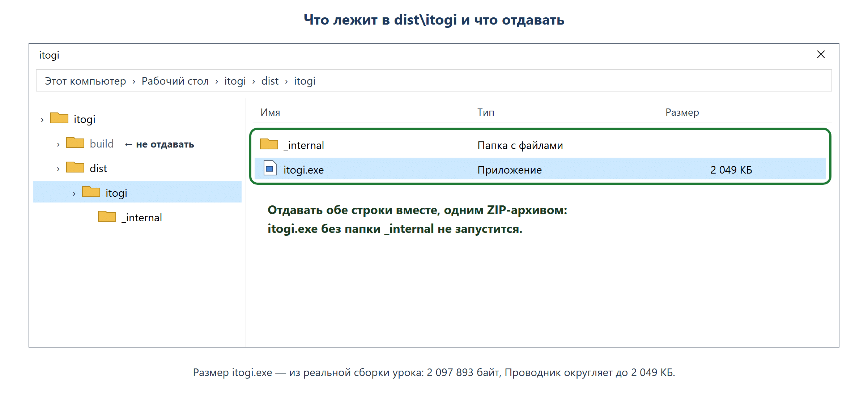Go to 'Этот компьютер' in address bar
Image resolution: width=868 pixels, height=405 pixels.
tap(85, 81)
